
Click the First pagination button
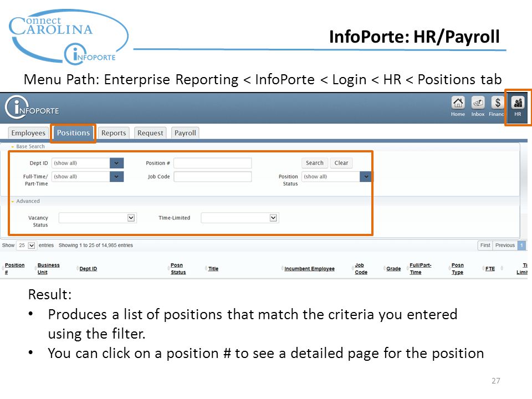click(485, 245)
